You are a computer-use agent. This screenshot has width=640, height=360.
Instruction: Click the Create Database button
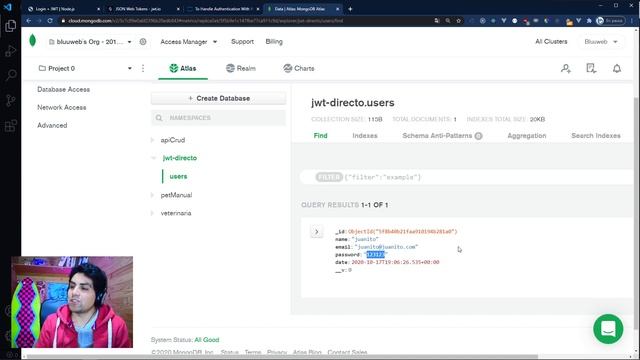[218, 98]
